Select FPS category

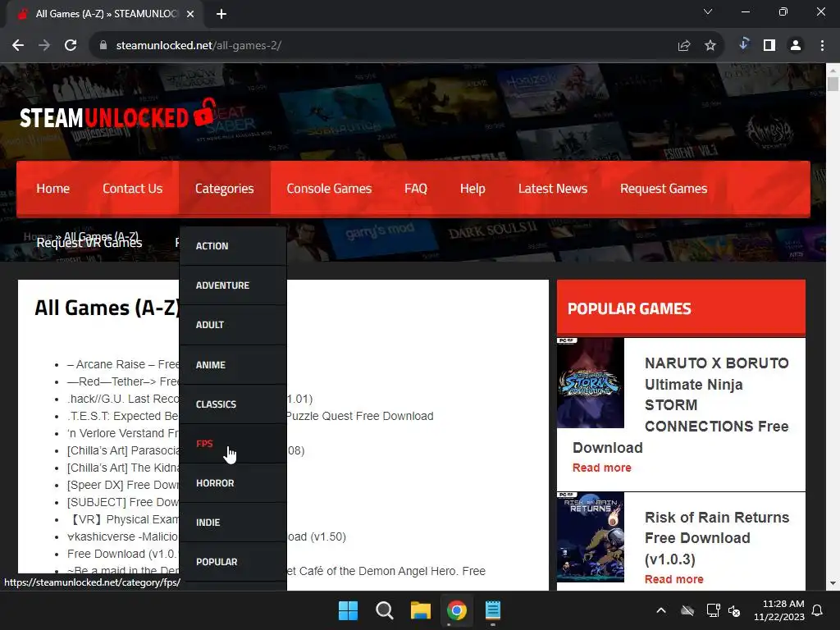[x=233, y=444]
